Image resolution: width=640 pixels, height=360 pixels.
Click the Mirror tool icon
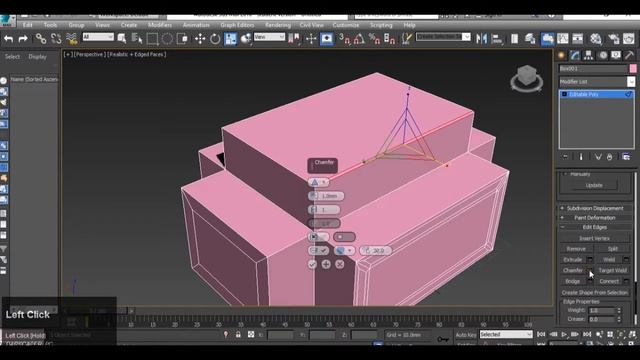[x=482, y=39]
